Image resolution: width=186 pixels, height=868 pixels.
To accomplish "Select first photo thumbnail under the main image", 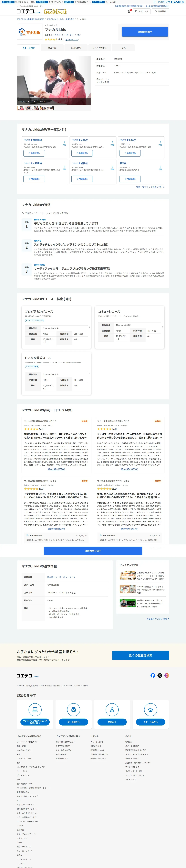I will point(21,108).
